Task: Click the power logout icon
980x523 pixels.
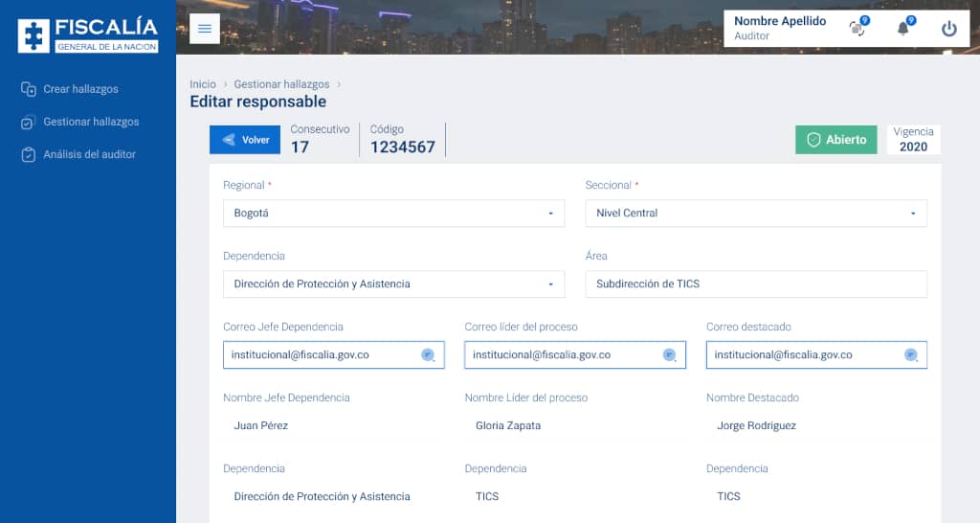Action: coord(948,29)
